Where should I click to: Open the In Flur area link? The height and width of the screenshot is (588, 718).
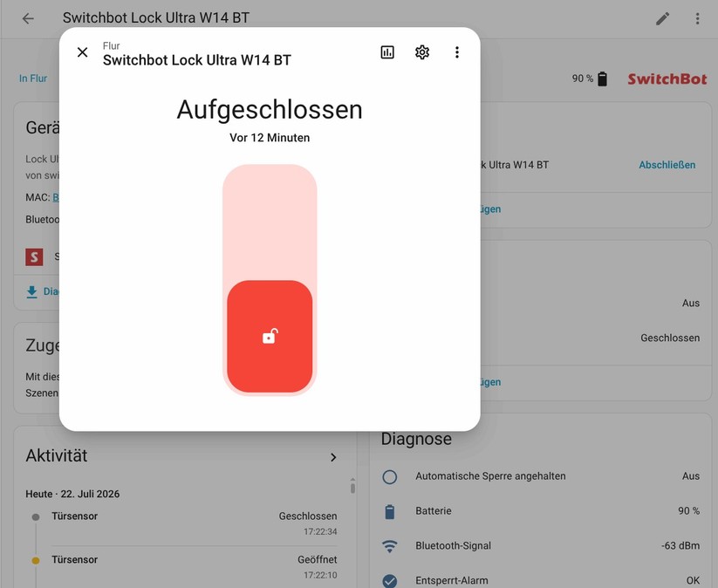click(x=33, y=79)
